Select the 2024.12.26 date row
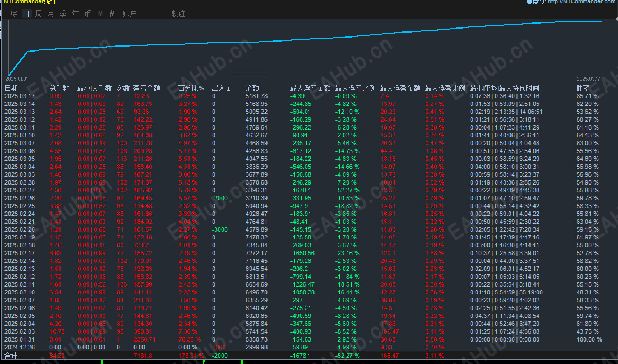The width and height of the screenshot is (618, 364). [x=19, y=347]
